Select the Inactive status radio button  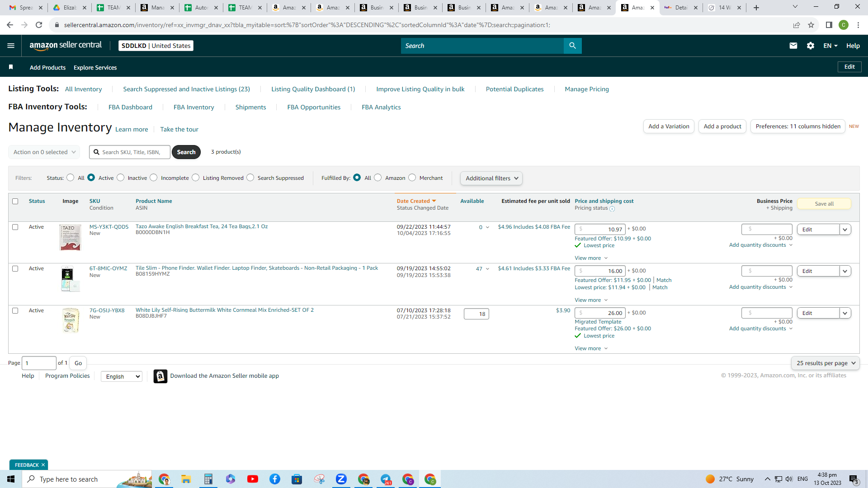[121, 178]
